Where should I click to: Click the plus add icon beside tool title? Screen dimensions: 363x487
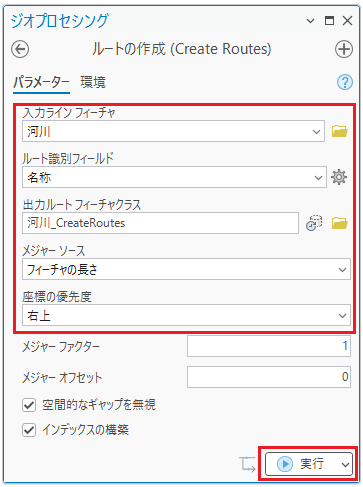pos(344,49)
